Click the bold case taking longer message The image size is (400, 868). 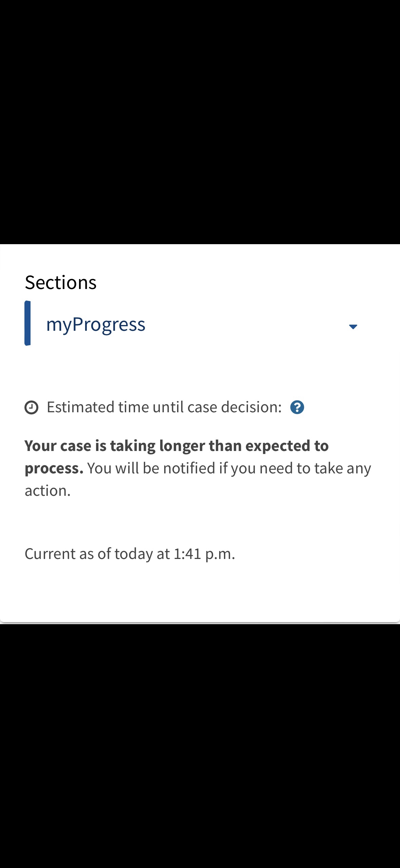(176, 457)
